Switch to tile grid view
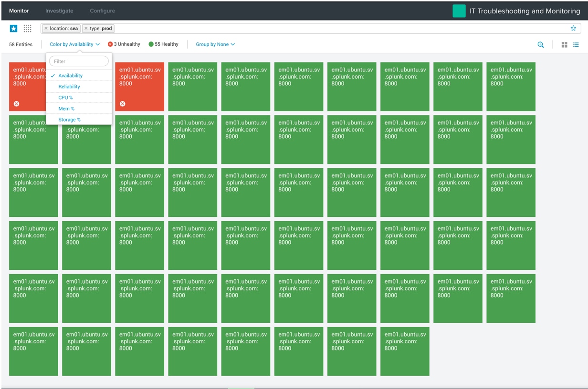The image size is (588, 389). (564, 44)
